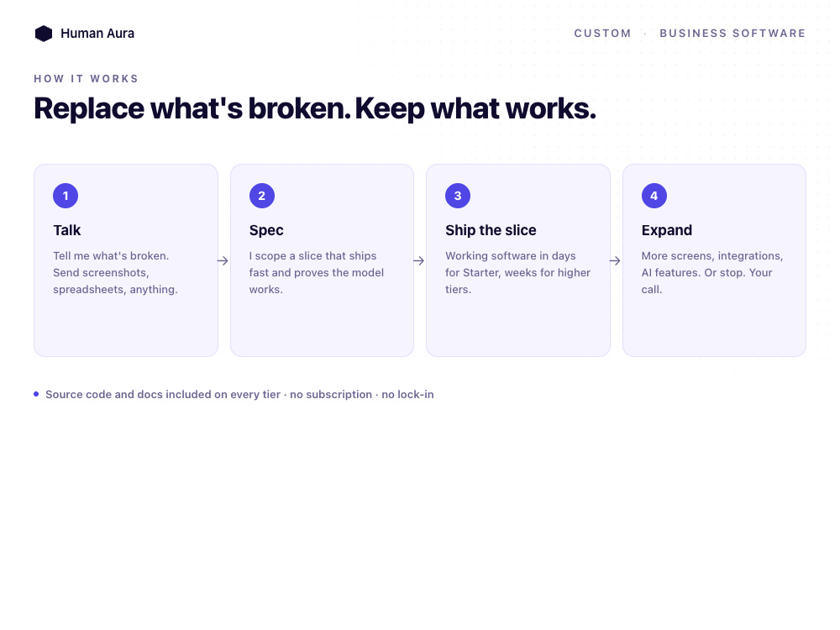This screenshot has width=840, height=630.
Task: Click the arrow between Ship the slice and Expand
Action: point(615,261)
